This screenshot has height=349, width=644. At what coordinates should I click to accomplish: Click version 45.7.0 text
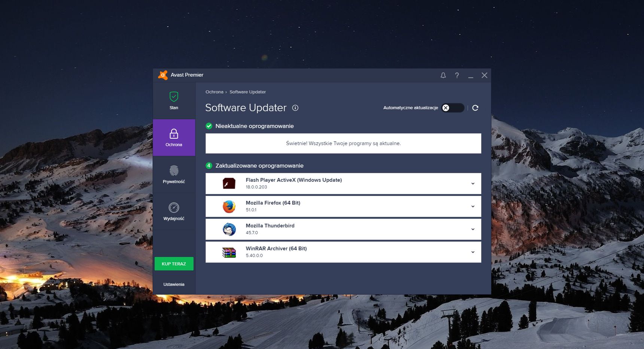(x=252, y=233)
